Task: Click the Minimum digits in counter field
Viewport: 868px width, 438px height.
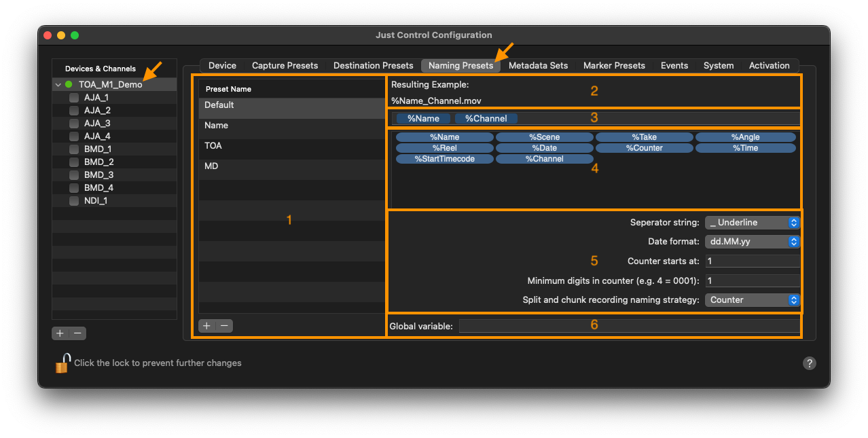Action: click(x=752, y=280)
